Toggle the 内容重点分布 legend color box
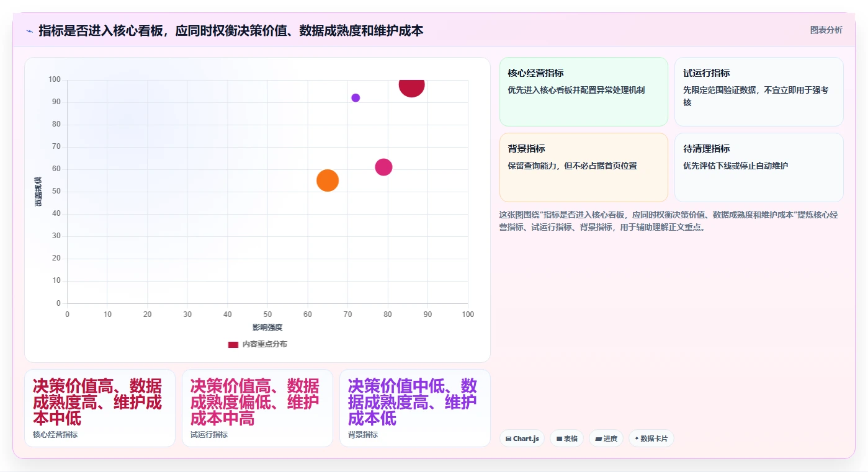The height and width of the screenshot is (472, 868). pyautogui.click(x=233, y=344)
